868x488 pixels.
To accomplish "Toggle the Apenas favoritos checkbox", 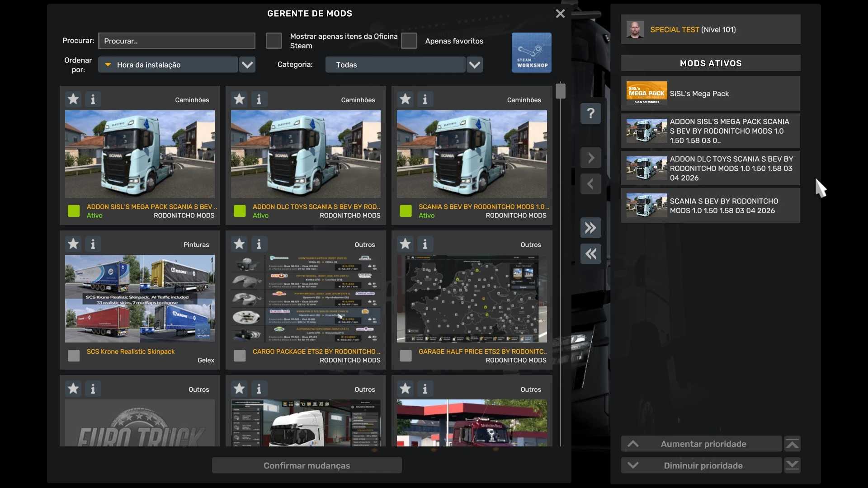I will pos(409,41).
